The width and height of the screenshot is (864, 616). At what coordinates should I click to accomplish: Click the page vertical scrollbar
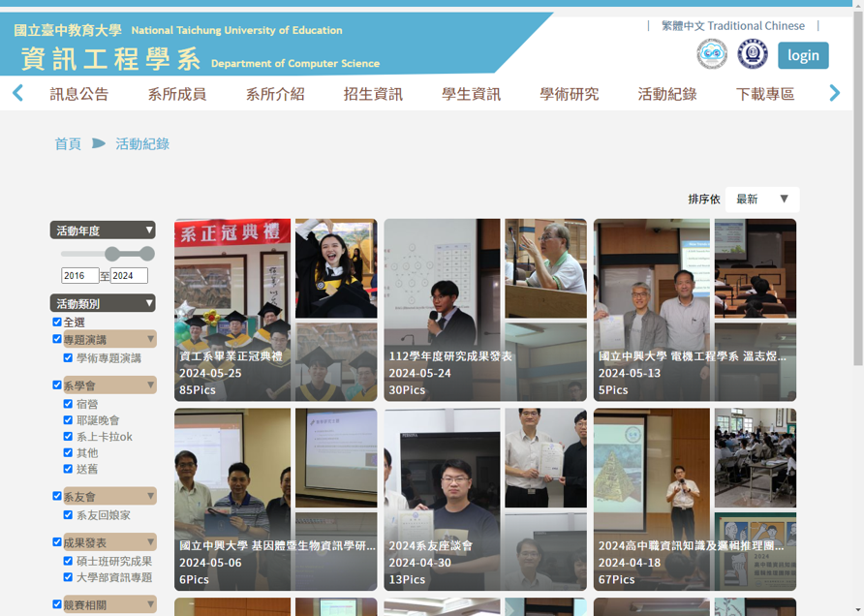pyautogui.click(x=858, y=187)
